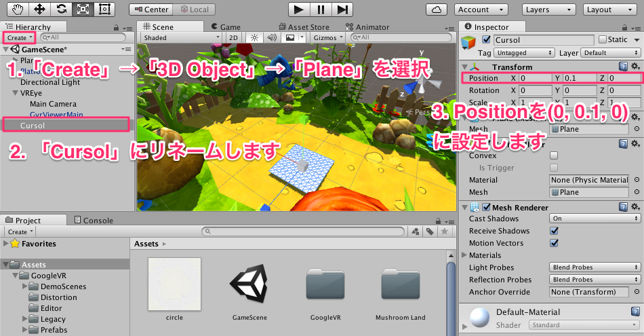Open Mesh Renderer help icon
This screenshot has height=336, width=644.
[623, 207]
